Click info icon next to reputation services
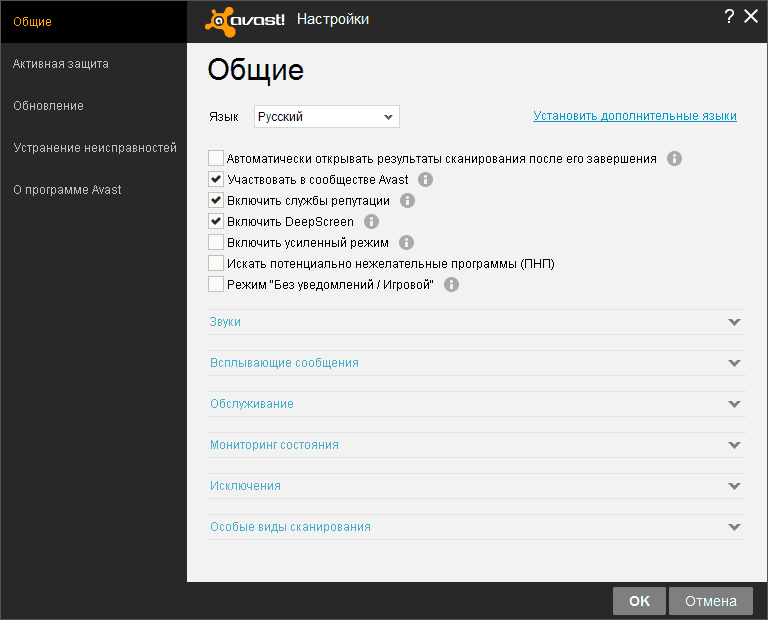Screen dimensions: 768x620 click(407, 201)
